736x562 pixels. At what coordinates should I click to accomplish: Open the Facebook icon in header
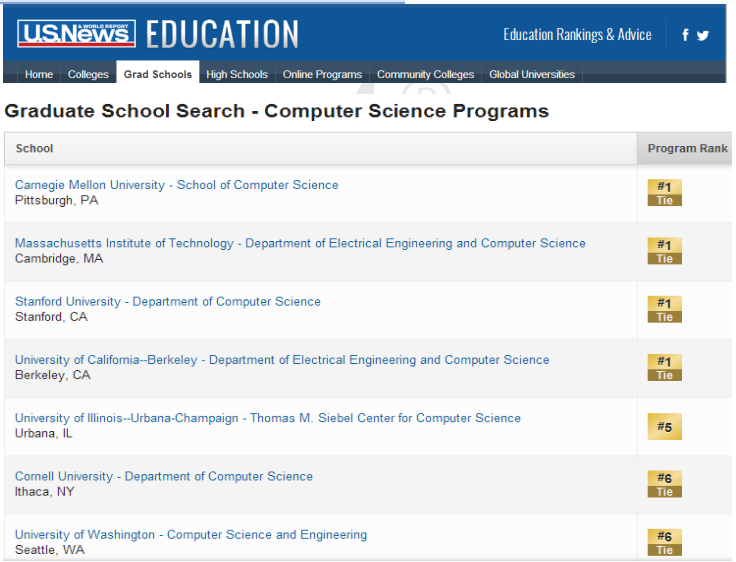point(685,35)
